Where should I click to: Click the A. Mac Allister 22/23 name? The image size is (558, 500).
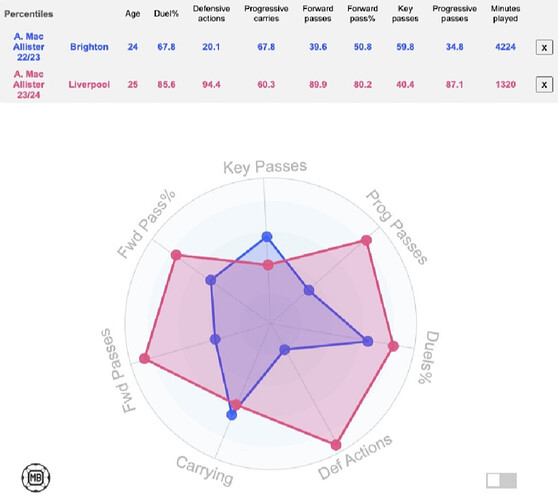click(29, 47)
